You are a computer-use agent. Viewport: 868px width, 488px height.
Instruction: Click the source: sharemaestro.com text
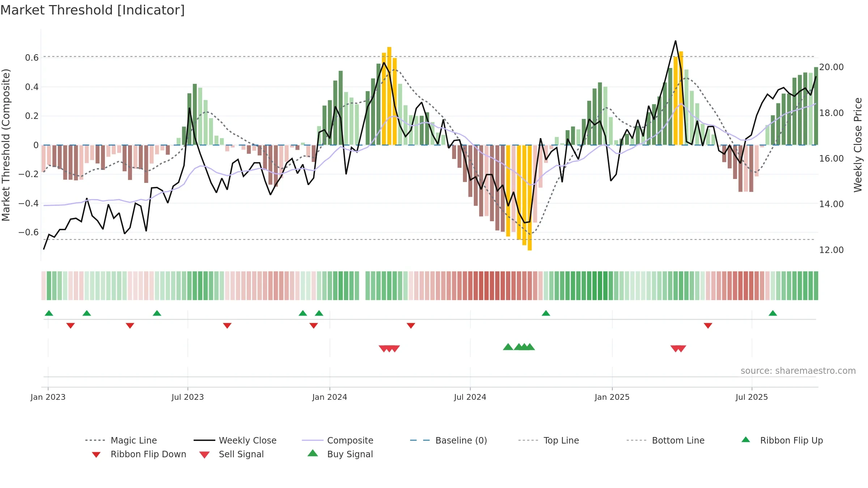798,371
